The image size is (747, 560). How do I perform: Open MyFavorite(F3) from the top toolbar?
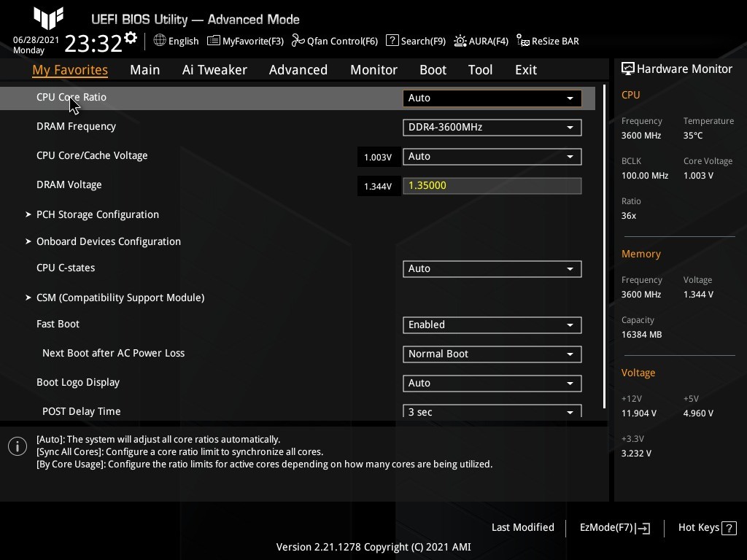coord(246,41)
